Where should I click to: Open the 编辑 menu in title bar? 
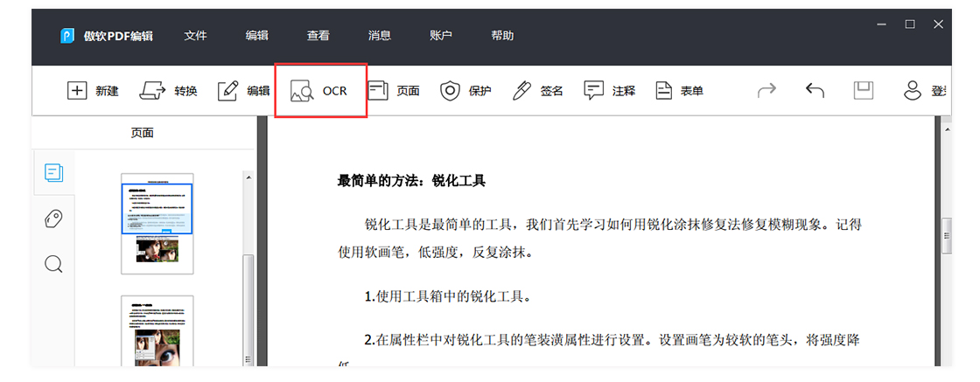click(x=257, y=36)
